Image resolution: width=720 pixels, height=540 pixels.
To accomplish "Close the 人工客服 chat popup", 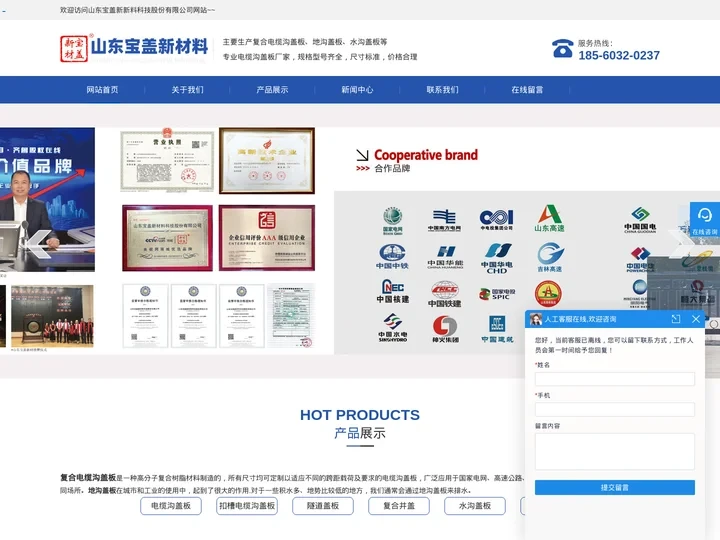I will tap(696, 319).
